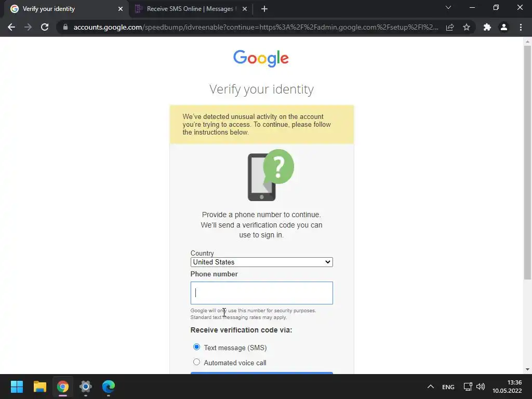Click the Google logo

coord(261,58)
